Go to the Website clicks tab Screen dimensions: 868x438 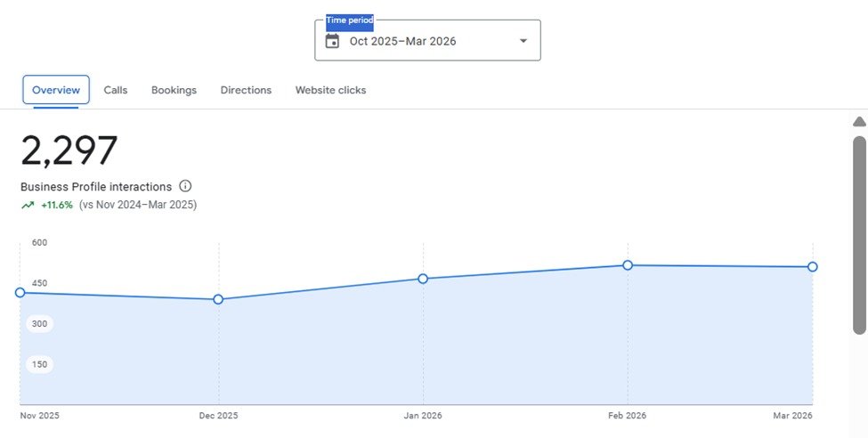coord(330,90)
